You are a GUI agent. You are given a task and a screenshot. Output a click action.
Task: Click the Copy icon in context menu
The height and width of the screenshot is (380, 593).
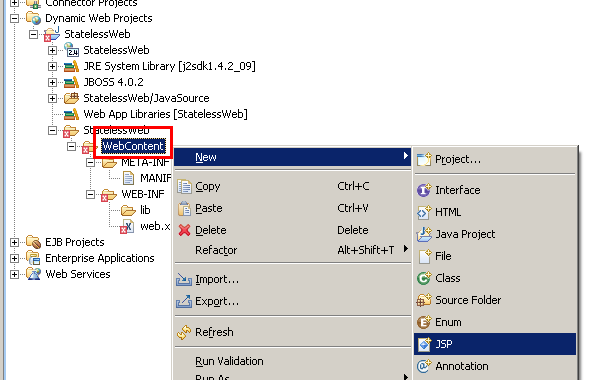coord(185,187)
